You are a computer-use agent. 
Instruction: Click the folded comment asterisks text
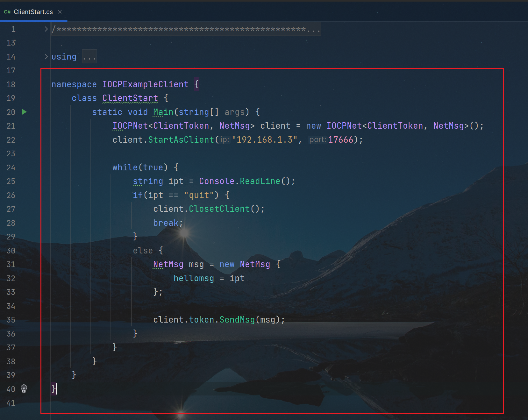pyautogui.click(x=186, y=29)
